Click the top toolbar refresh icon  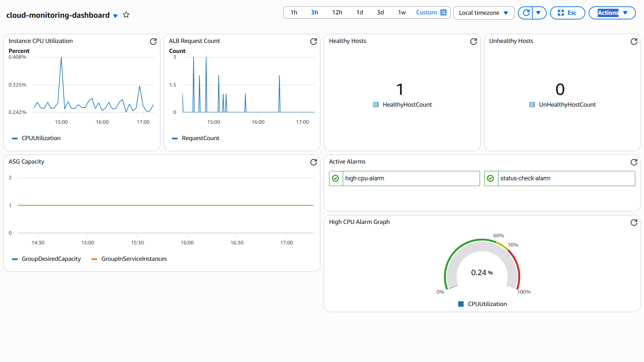point(525,13)
